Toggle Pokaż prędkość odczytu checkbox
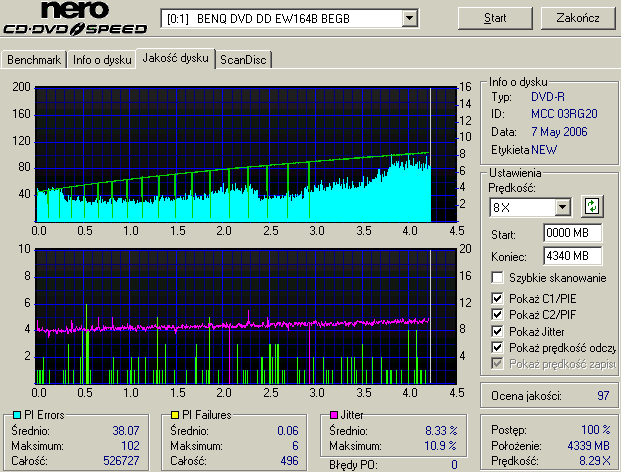Screen dimensions: 621x472 tap(497, 347)
